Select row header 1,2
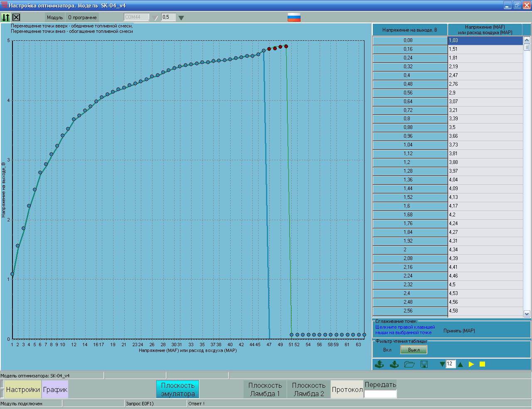 tap(410, 162)
